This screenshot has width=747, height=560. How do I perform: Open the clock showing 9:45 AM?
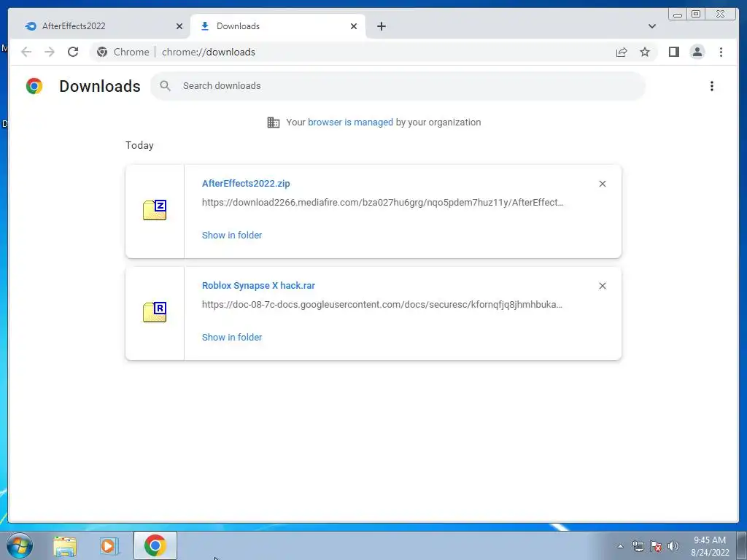710,546
